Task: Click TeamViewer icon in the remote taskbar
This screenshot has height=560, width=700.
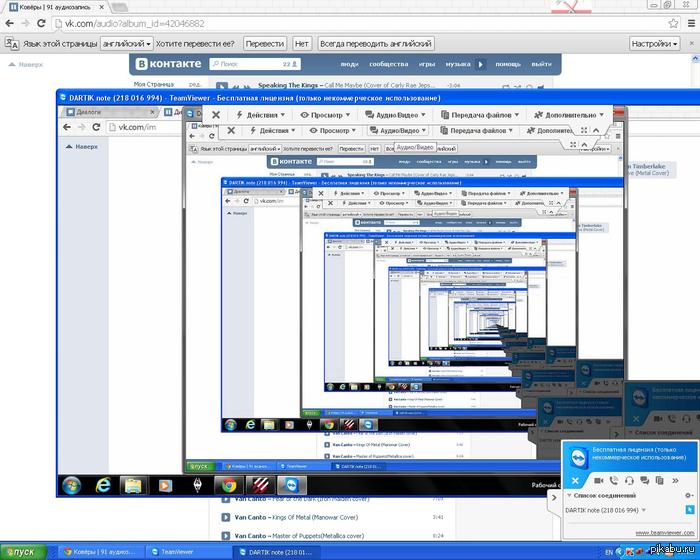Action: (291, 485)
